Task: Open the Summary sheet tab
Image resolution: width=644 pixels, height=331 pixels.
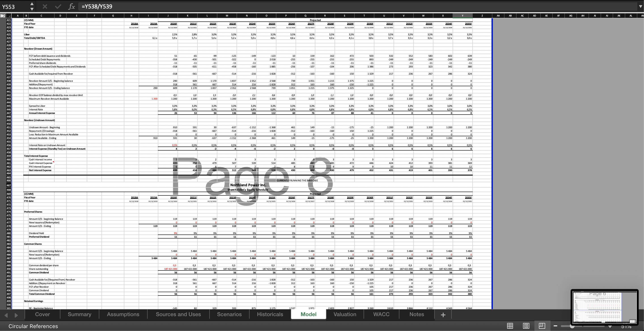Action: pos(80,314)
